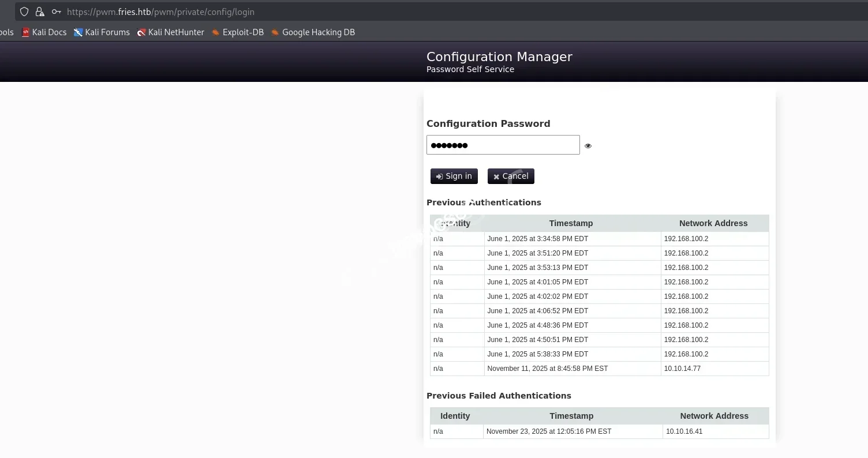Select the 10.10.14.77 network address cell
Screen dimensions: 868x458
pyautogui.click(x=682, y=369)
